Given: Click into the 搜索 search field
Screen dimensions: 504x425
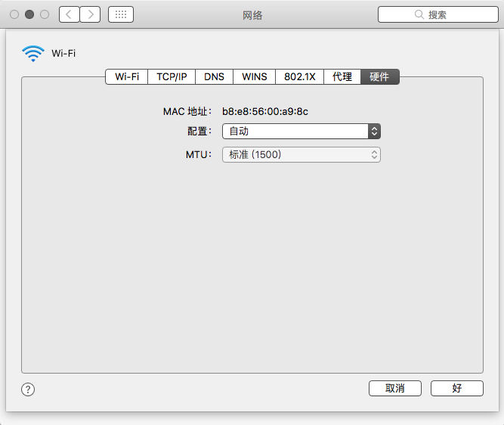Looking at the screenshot, I should pyautogui.click(x=437, y=14).
